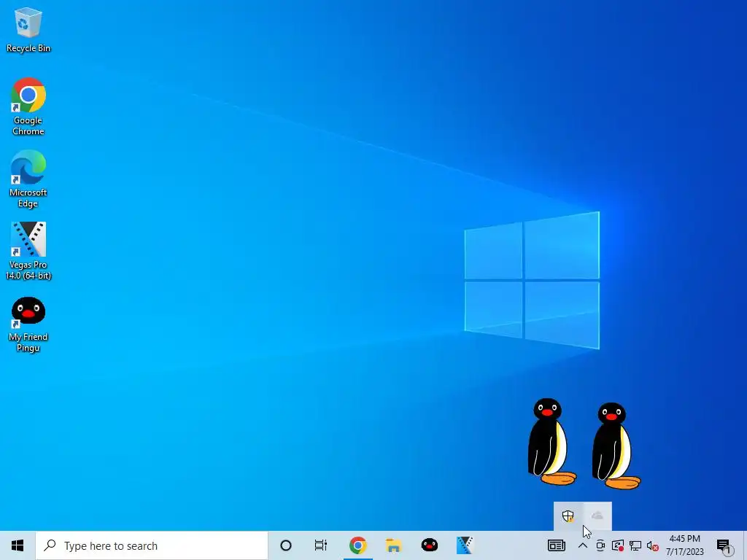The height and width of the screenshot is (560, 747).
Task: Open File Explorer from the taskbar
Action: tap(393, 545)
